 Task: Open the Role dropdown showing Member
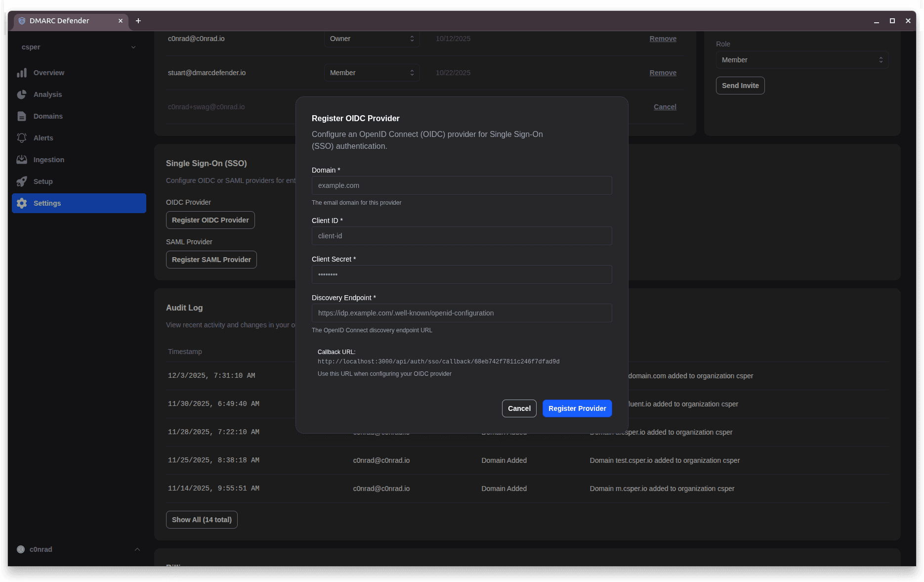pyautogui.click(x=801, y=60)
